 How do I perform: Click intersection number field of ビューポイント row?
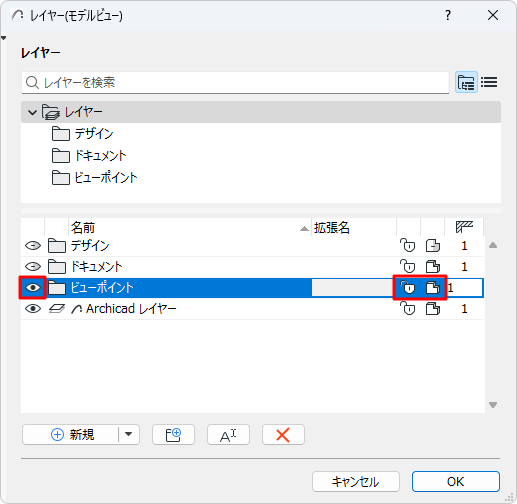pyautogui.click(x=465, y=288)
